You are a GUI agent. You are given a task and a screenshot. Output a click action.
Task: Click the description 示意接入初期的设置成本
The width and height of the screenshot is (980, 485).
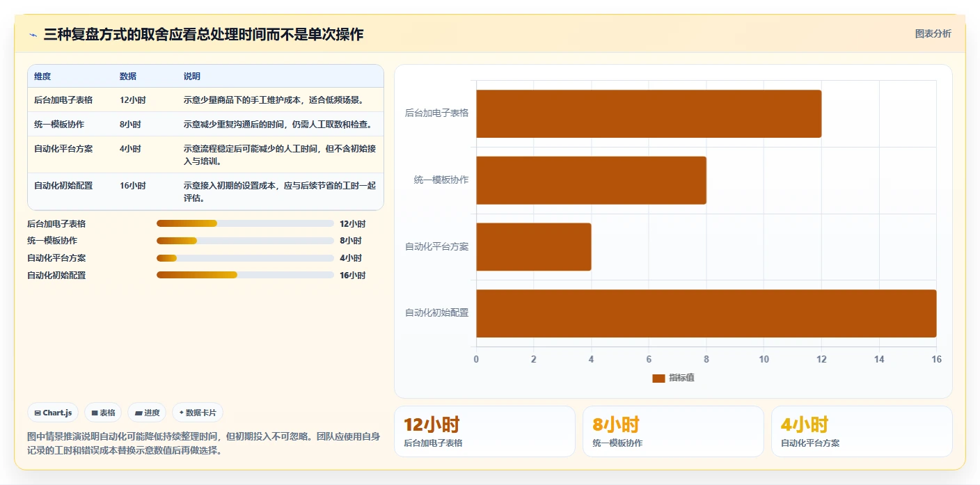tap(280, 191)
